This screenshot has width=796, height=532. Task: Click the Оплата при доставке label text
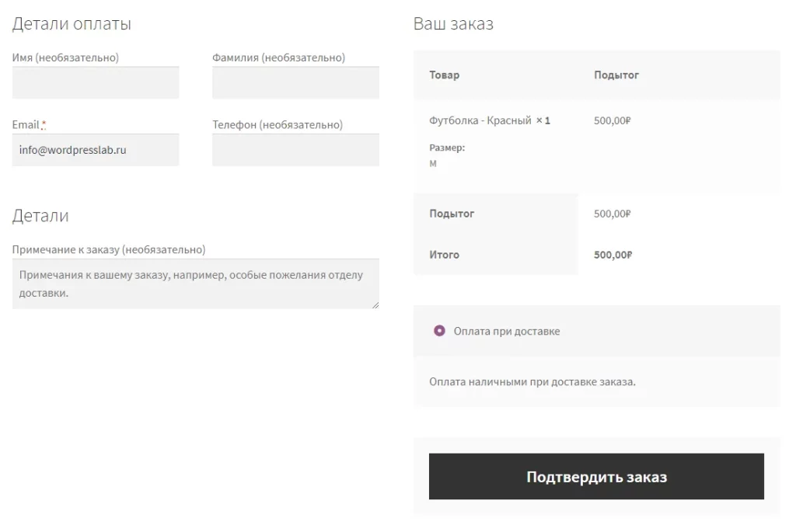[x=506, y=331]
